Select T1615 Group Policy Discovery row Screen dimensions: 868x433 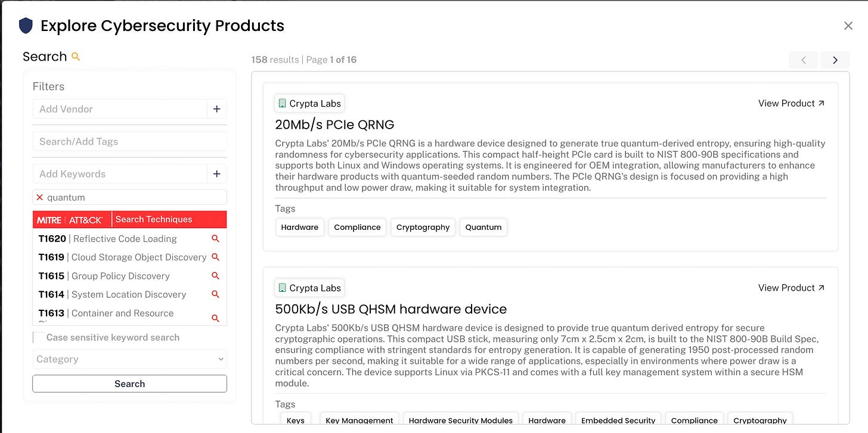[x=129, y=276]
